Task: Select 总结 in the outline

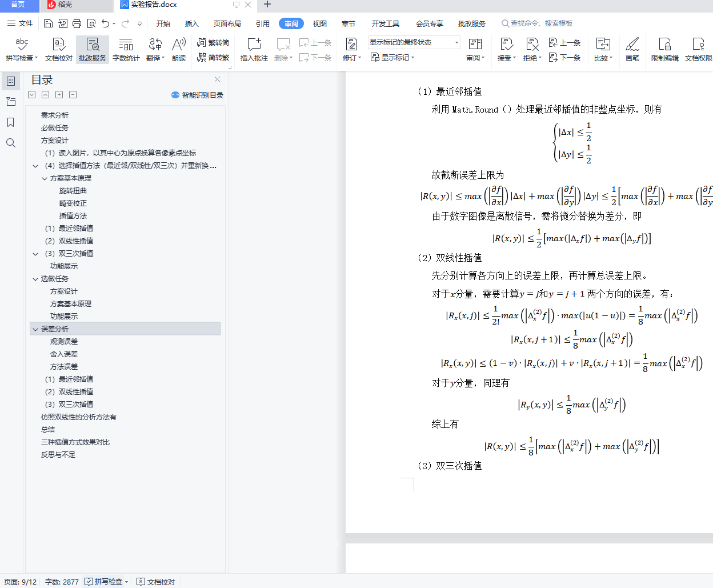Action: point(48,430)
